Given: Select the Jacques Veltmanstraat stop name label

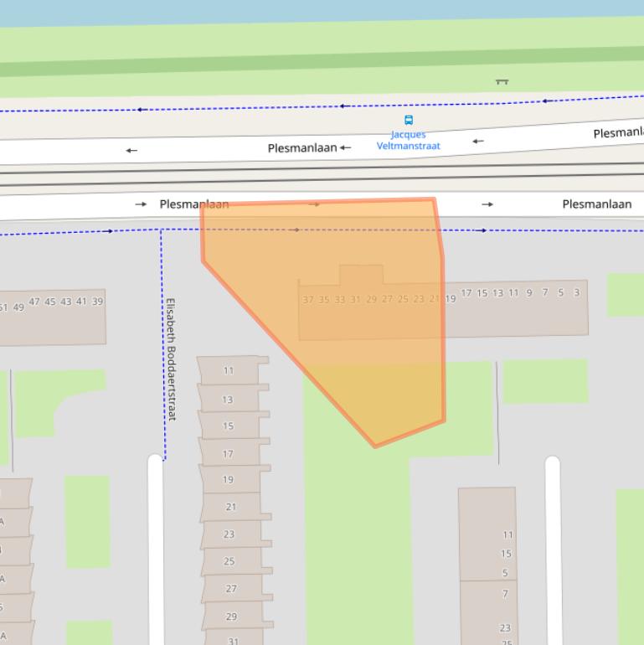Looking at the screenshot, I should (408, 140).
